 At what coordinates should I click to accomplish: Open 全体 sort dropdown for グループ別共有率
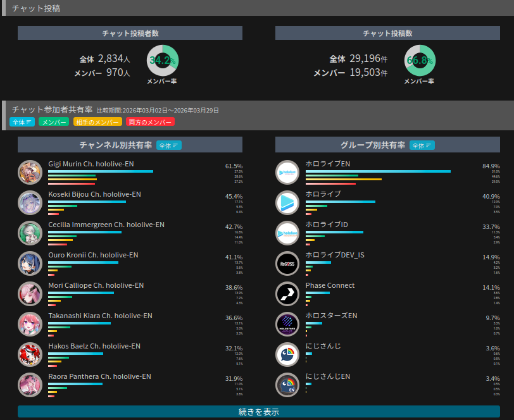pos(422,145)
